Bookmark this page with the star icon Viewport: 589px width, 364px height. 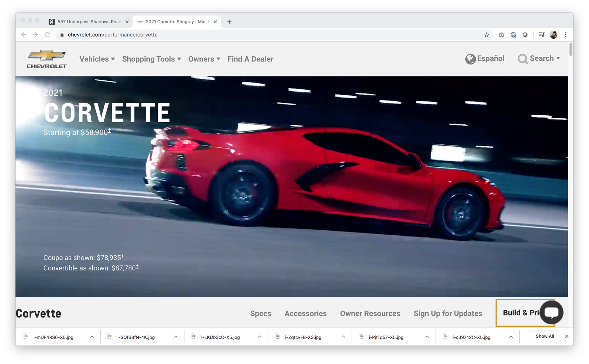coord(487,35)
